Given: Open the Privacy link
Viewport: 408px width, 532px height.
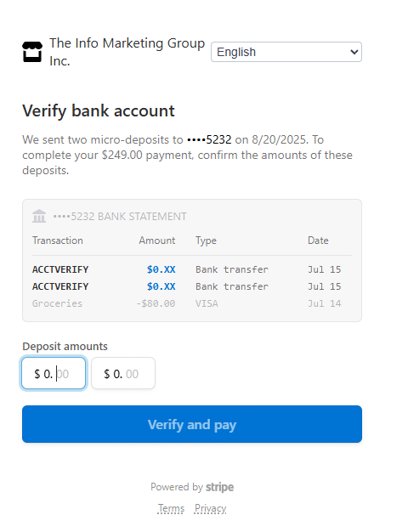Looking at the screenshot, I should [211, 508].
